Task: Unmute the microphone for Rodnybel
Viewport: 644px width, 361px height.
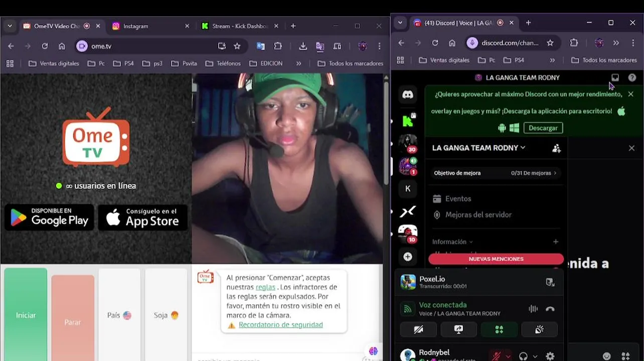Action: tap(497, 356)
